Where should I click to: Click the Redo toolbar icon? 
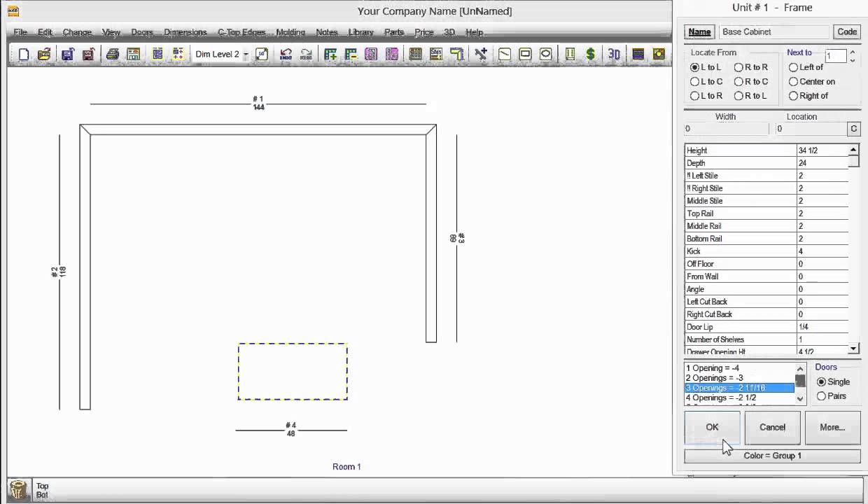[x=306, y=54]
